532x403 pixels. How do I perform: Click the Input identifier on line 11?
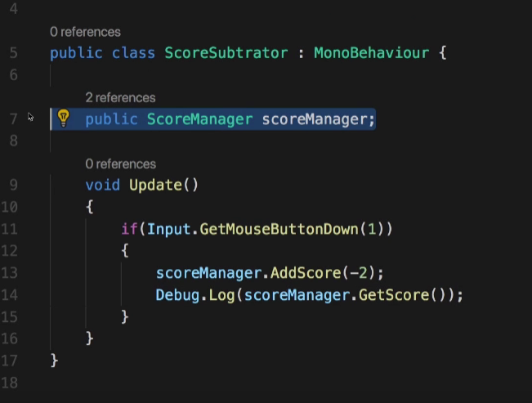pos(168,229)
